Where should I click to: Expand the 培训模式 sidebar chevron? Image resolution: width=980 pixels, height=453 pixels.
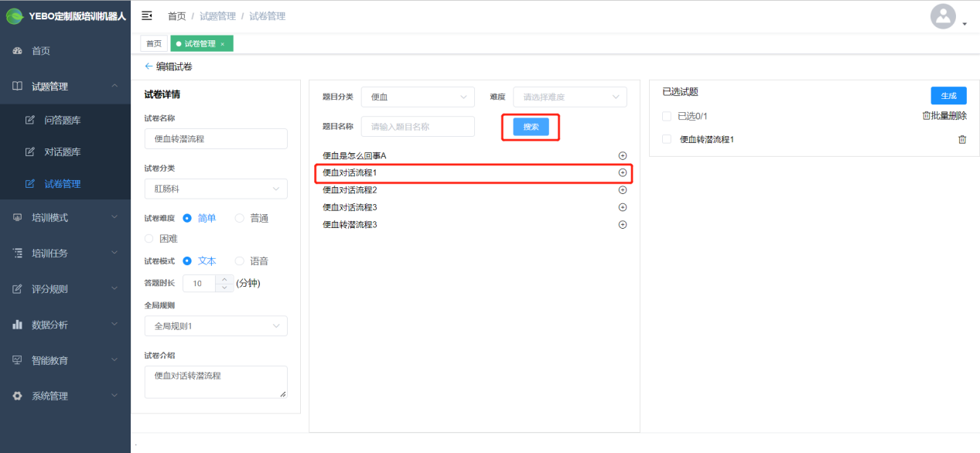(x=114, y=218)
